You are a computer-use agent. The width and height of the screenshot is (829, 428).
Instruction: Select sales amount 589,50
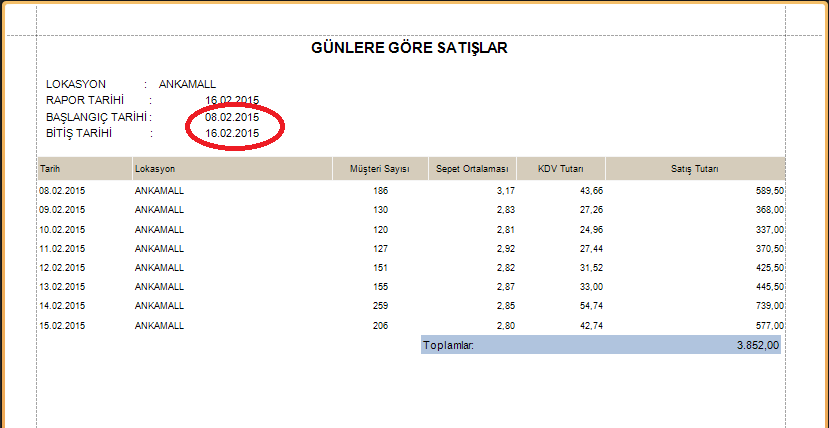tap(770, 191)
